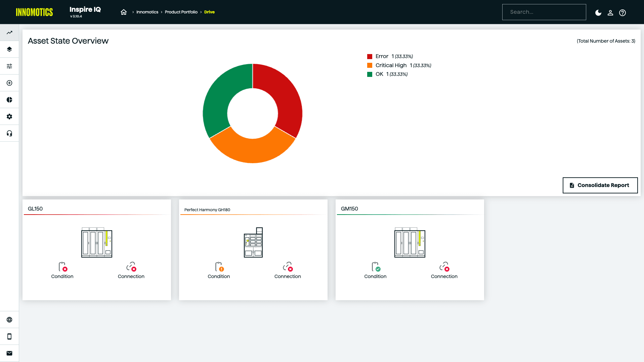The width and height of the screenshot is (644, 362).
Task: Open the pie chart sidebar icon
Action: (9, 100)
